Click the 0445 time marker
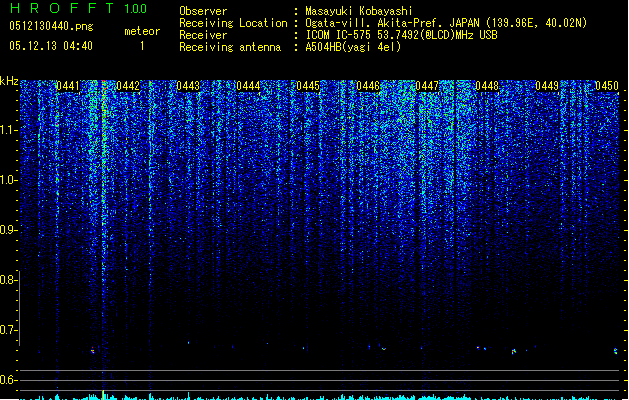This screenshot has height=400, width=629. click(308, 86)
